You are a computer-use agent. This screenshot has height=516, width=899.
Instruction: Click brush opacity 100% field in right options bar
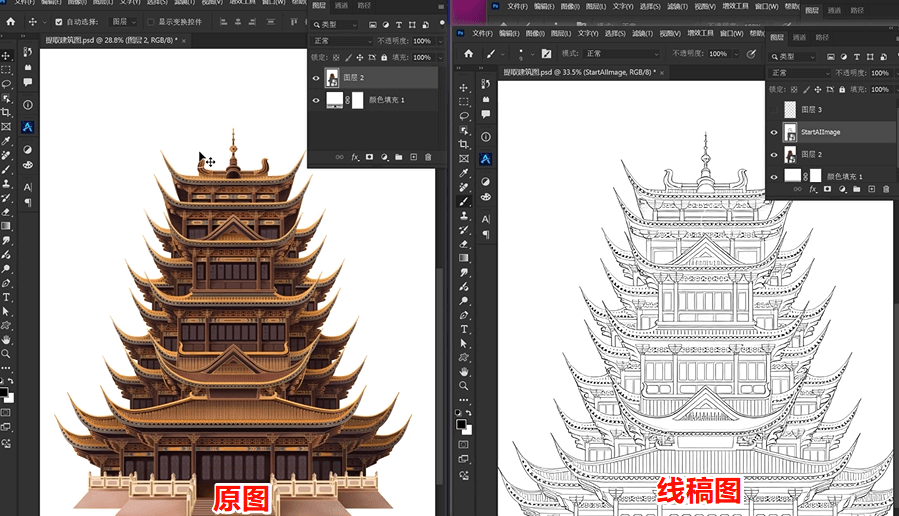pos(718,53)
